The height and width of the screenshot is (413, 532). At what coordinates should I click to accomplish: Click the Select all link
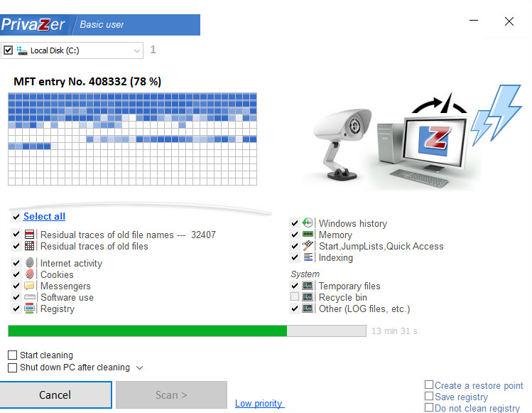point(44,216)
